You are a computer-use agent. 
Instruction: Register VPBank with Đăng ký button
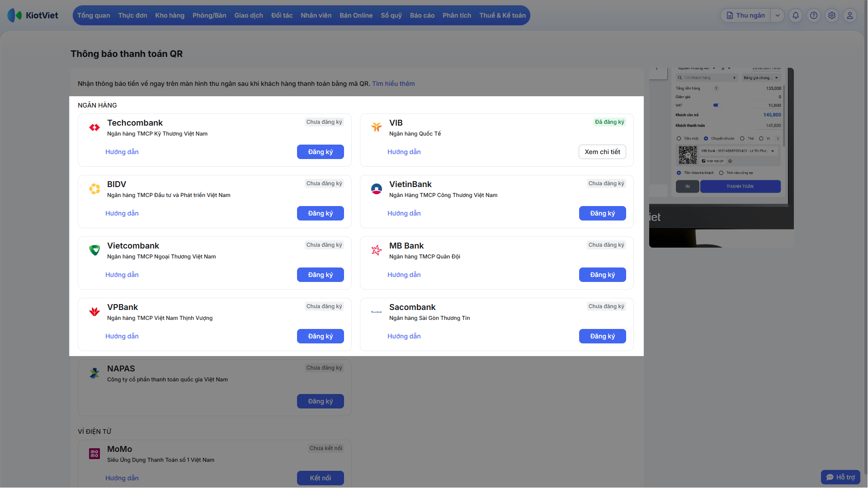[x=321, y=336]
